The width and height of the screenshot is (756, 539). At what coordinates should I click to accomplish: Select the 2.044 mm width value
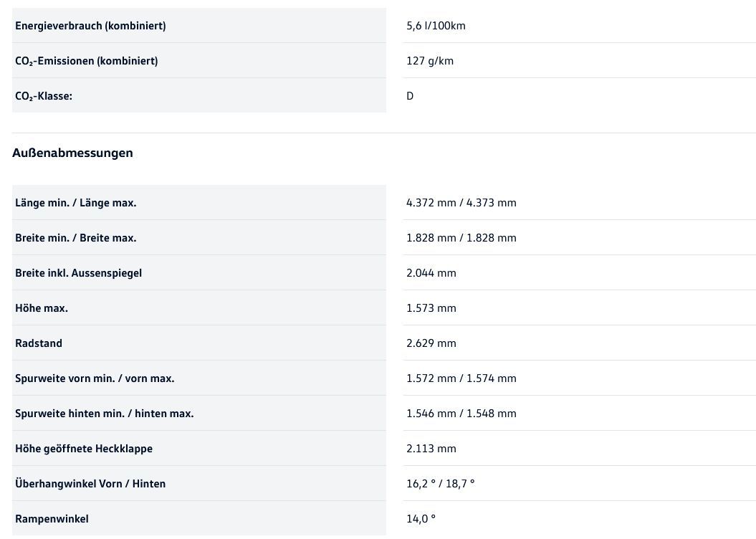coord(431,273)
